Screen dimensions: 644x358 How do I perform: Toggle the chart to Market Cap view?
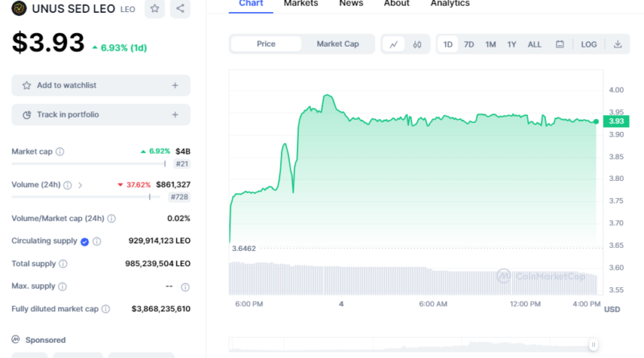point(337,44)
